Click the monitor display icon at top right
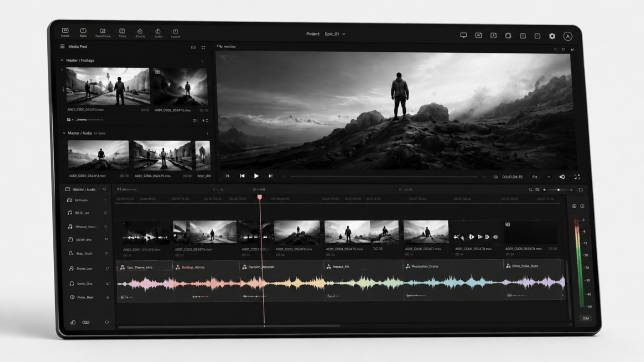 pos(463,35)
